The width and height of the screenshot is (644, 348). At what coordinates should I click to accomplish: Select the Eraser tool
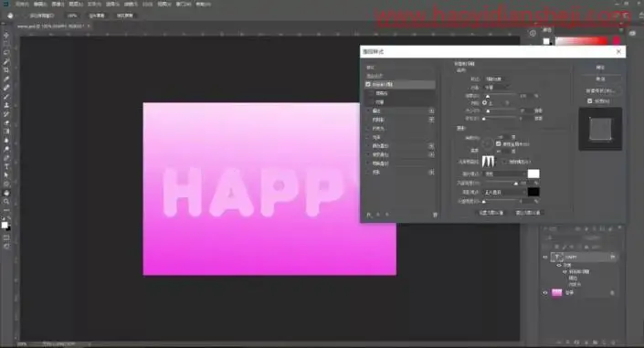point(6,122)
